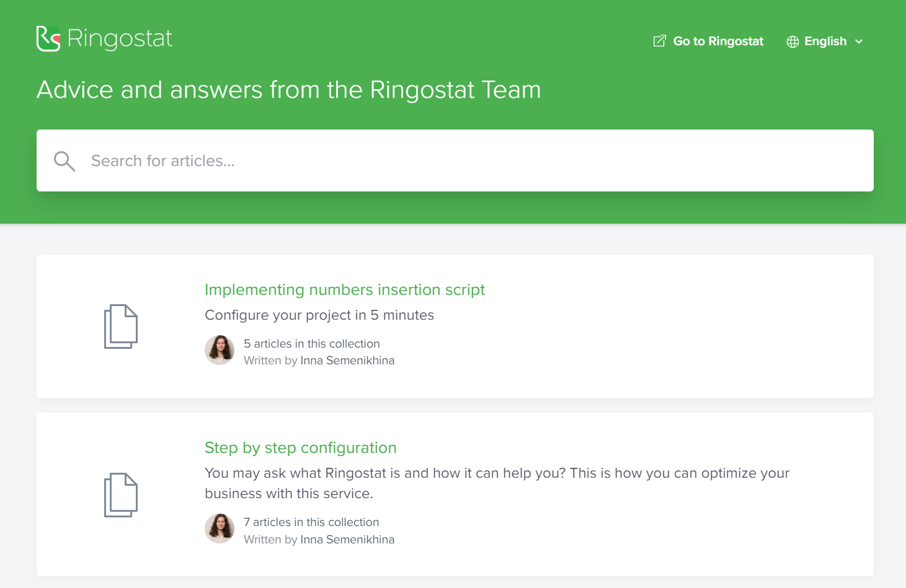Click the description starting You may ask what Ringostat is
Viewport: 906px width, 588px height.
coord(497,483)
